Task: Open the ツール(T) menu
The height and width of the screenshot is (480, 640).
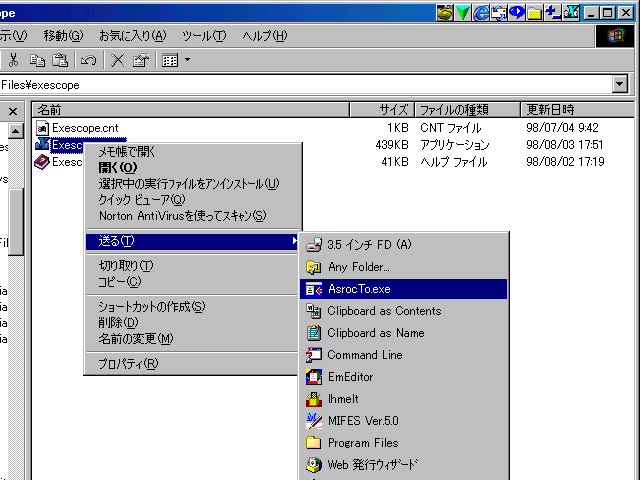Action: click(204, 36)
